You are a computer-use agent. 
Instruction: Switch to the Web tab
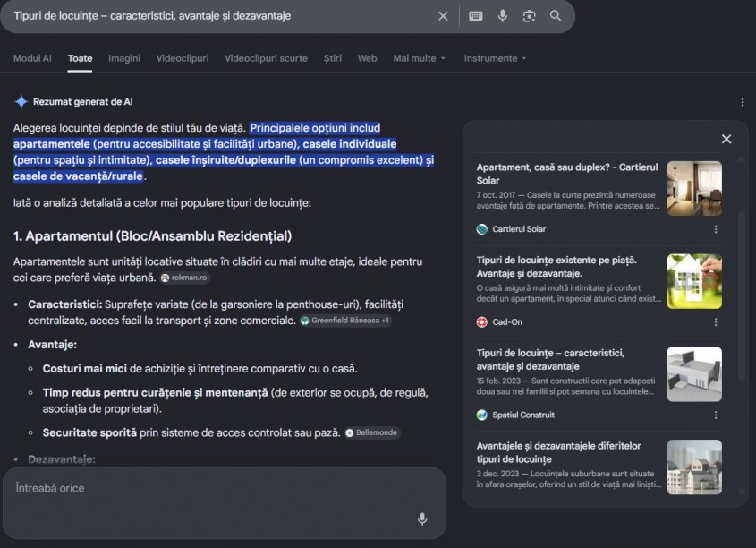point(367,58)
